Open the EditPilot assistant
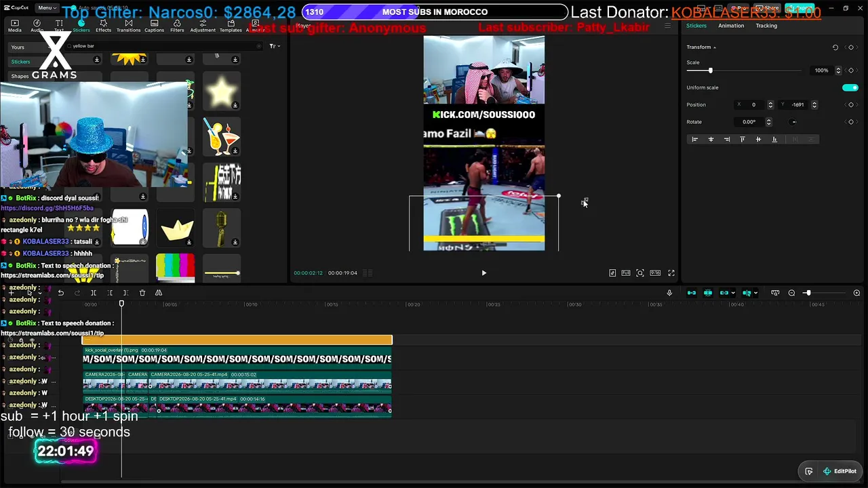This screenshot has height=488, width=868. click(x=840, y=471)
